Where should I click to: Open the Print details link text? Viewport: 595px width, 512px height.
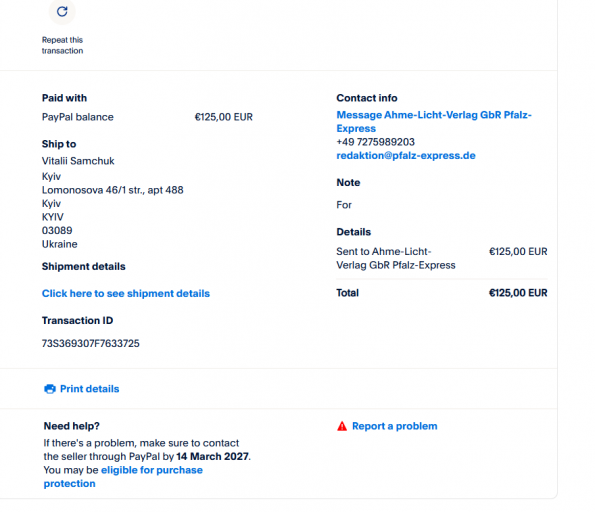coord(90,389)
